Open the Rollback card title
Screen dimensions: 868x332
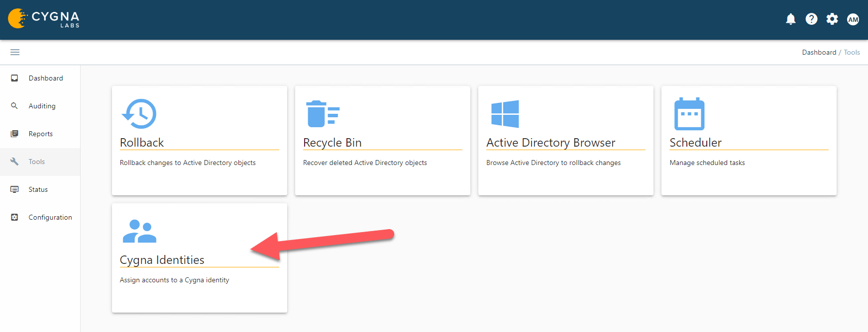click(142, 143)
